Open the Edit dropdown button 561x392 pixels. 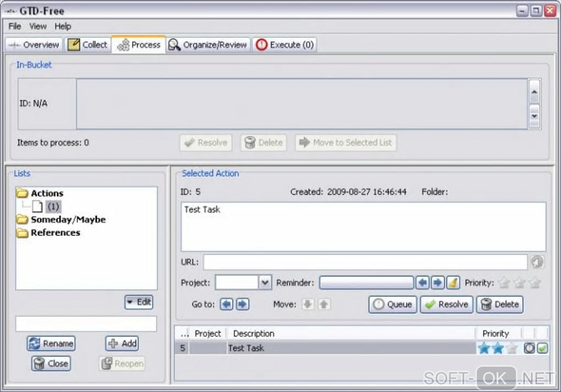tap(139, 302)
